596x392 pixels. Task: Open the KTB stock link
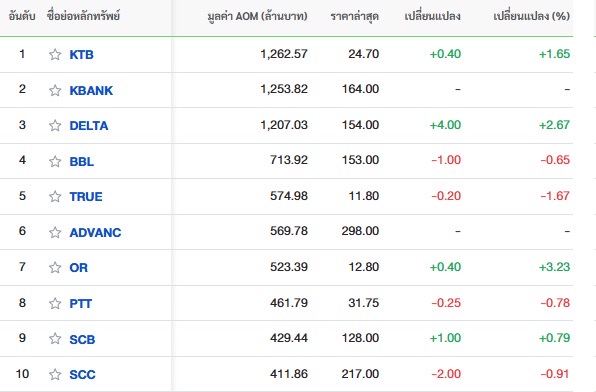click(81, 55)
